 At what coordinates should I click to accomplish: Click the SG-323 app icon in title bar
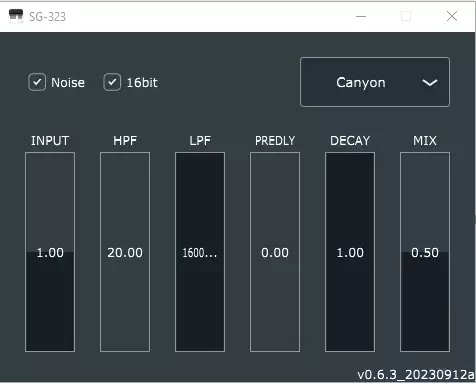point(16,16)
